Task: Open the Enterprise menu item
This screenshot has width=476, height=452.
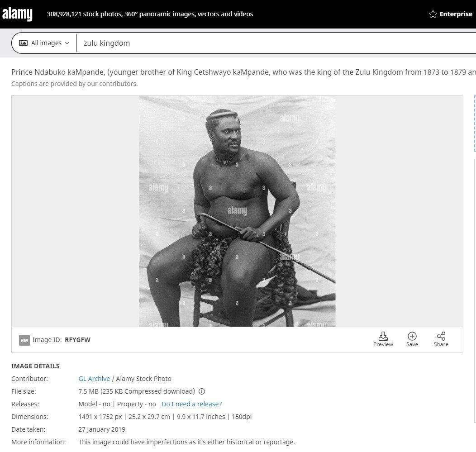Action: click(x=451, y=14)
